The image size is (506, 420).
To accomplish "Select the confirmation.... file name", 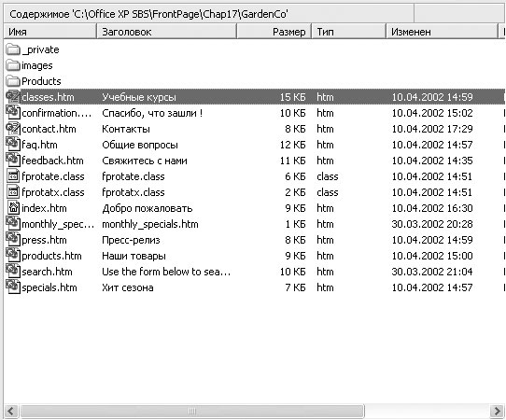I will tap(57, 113).
